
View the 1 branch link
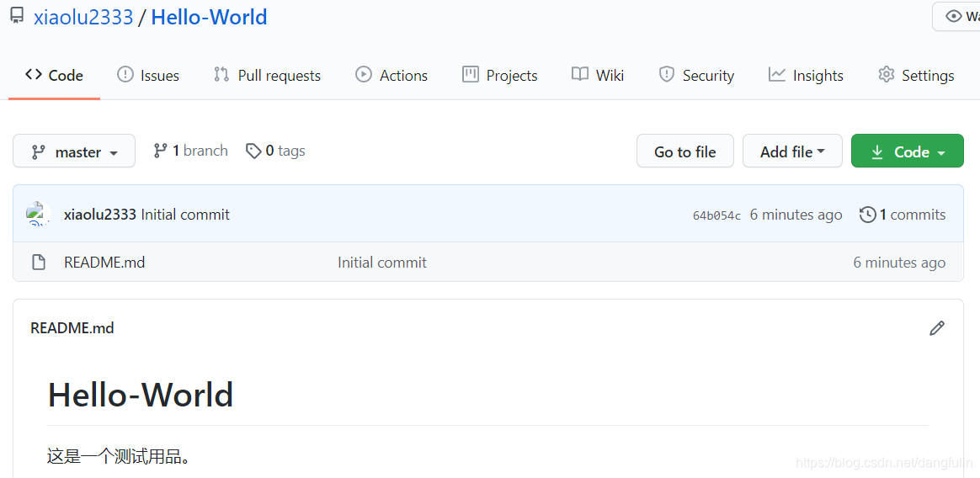[190, 151]
